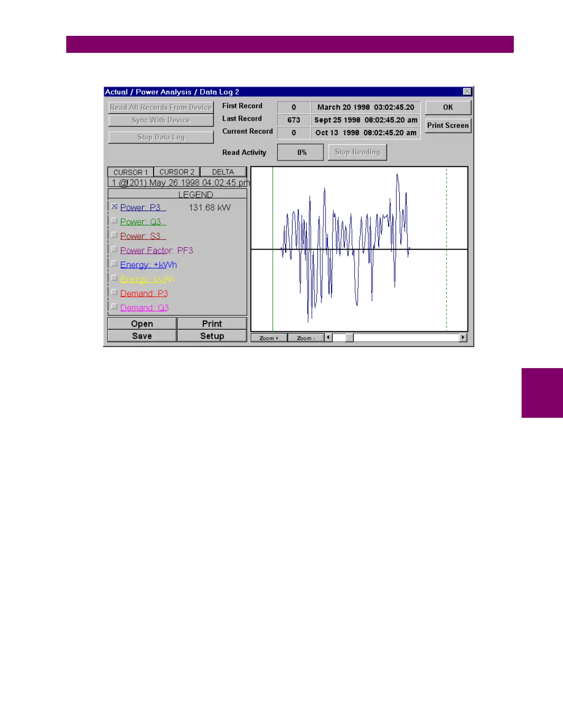563x728 pixels.
Task: Click the Current Record number field
Action: click(x=294, y=133)
